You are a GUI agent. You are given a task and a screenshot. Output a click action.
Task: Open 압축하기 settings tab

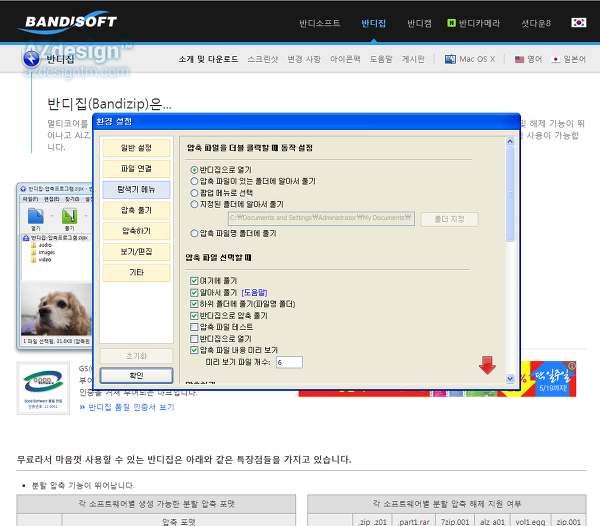136,231
